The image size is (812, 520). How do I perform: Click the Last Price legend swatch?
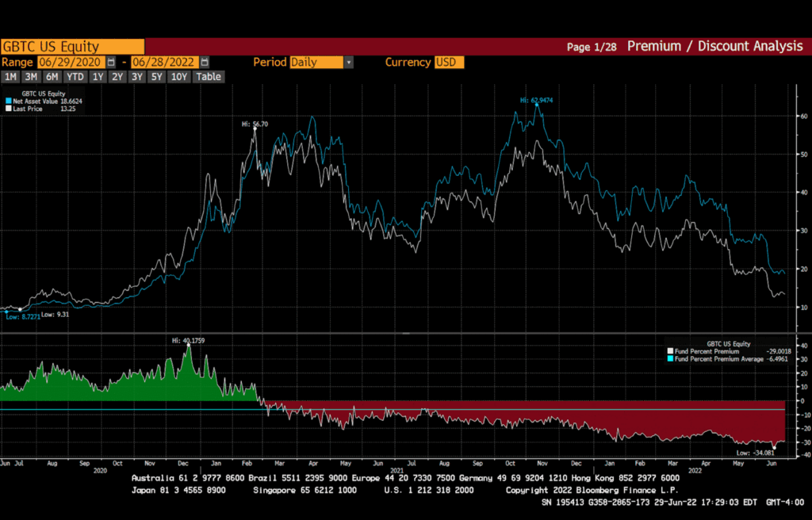pos(7,109)
